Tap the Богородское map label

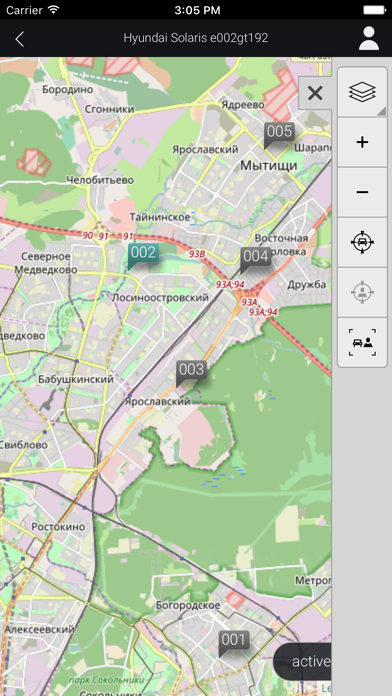coord(188,605)
